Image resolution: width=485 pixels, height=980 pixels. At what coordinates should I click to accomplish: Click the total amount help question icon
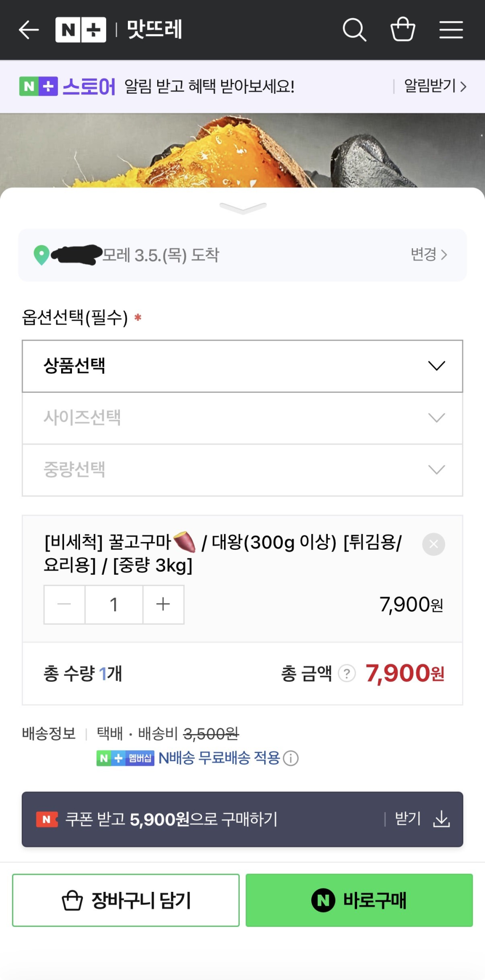(x=347, y=673)
